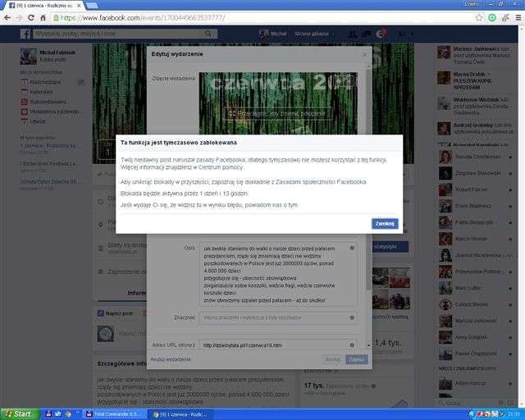Image resolution: width=525 pixels, height=420 pixels.
Task: Go to Strona główna in top bar
Action: click(312, 34)
